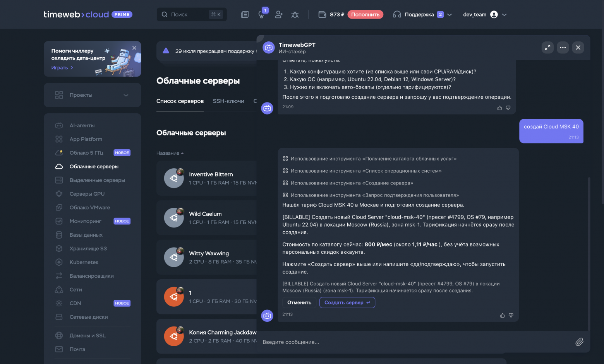Screen dimensions: 604x364
Task: Open notifications icon with badge 1
Action: click(x=262, y=14)
